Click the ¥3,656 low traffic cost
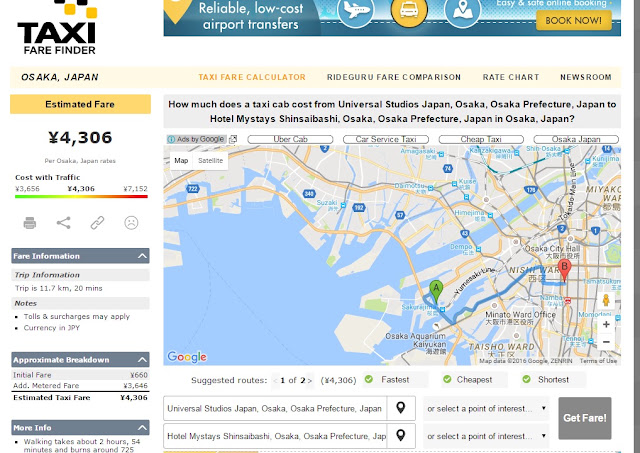 pos(27,189)
